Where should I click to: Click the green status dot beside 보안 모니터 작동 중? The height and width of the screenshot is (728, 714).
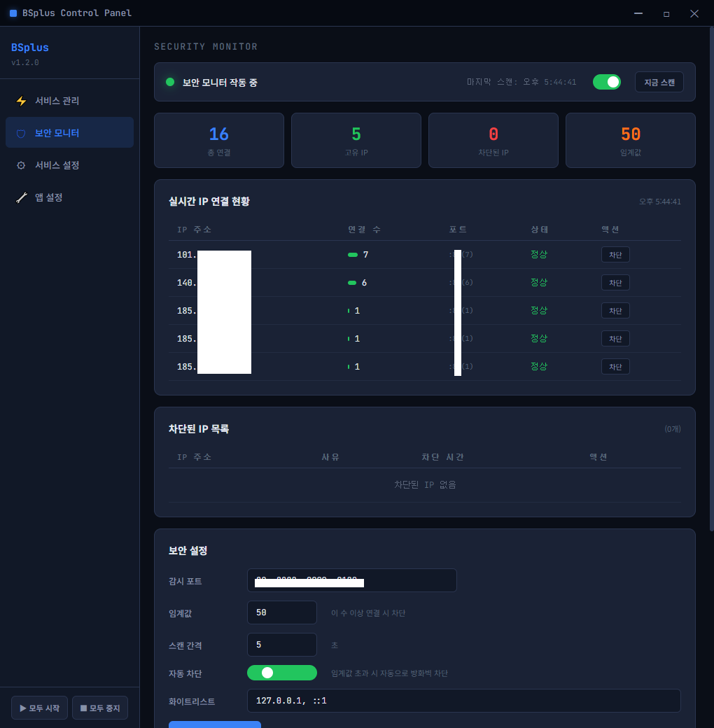[x=170, y=82]
